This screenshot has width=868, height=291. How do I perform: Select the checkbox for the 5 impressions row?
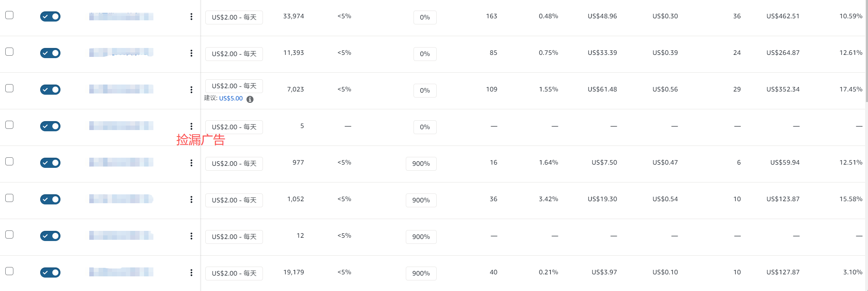tap(9, 125)
